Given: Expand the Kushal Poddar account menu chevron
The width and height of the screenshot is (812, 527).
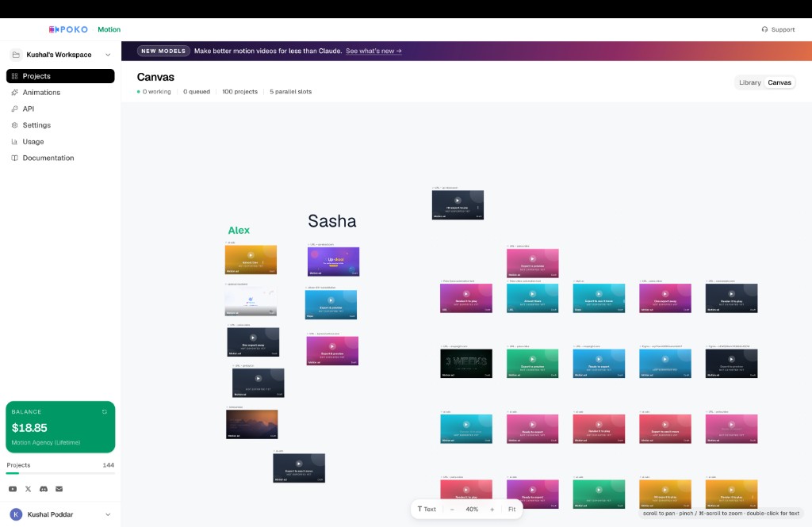Looking at the screenshot, I should click(x=108, y=514).
